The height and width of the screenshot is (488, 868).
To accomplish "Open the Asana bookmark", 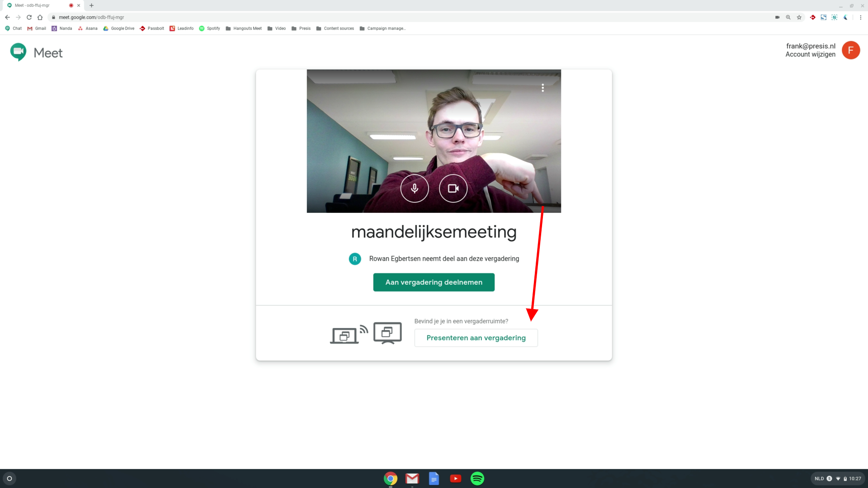I will click(88, 28).
